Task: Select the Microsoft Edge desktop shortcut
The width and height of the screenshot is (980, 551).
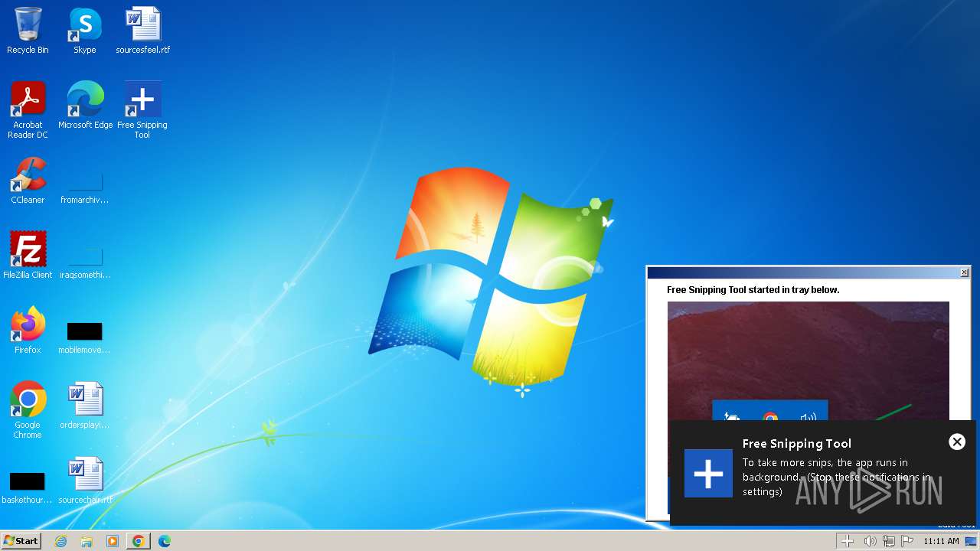Action: [x=85, y=106]
